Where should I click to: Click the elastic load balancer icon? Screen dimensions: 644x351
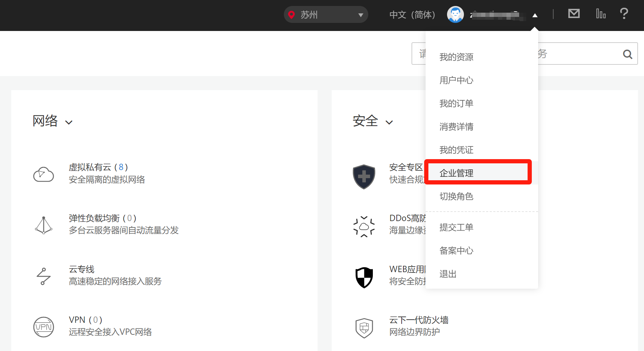[x=44, y=225]
